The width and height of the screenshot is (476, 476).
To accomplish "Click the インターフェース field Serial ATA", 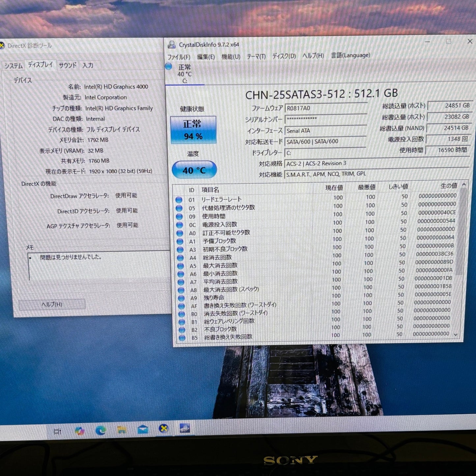I will tap(325, 131).
